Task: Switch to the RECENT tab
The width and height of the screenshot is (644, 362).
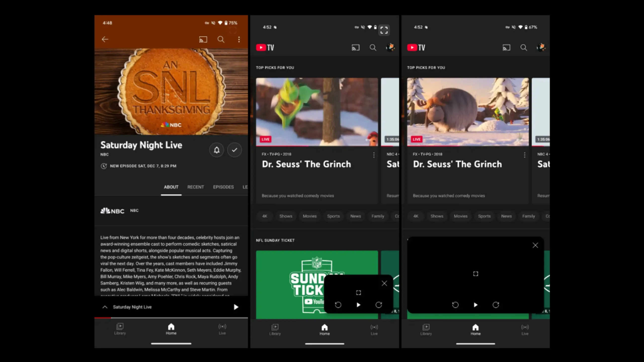Action: click(x=195, y=187)
